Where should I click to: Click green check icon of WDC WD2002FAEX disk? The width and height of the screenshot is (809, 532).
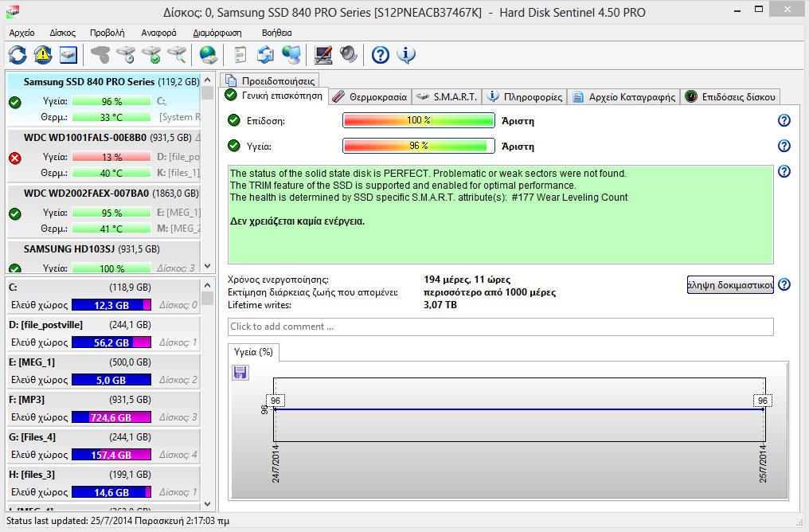pyautogui.click(x=15, y=213)
